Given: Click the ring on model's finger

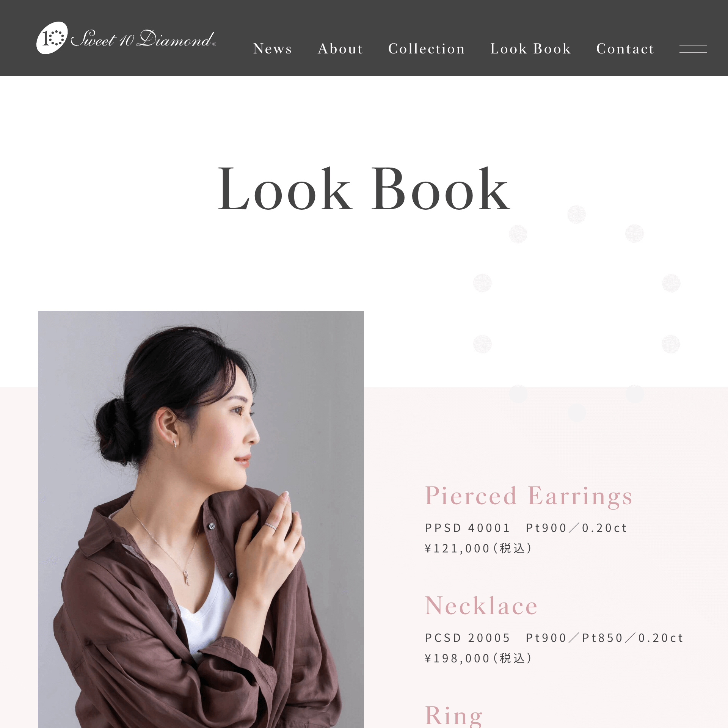Looking at the screenshot, I should (x=271, y=526).
